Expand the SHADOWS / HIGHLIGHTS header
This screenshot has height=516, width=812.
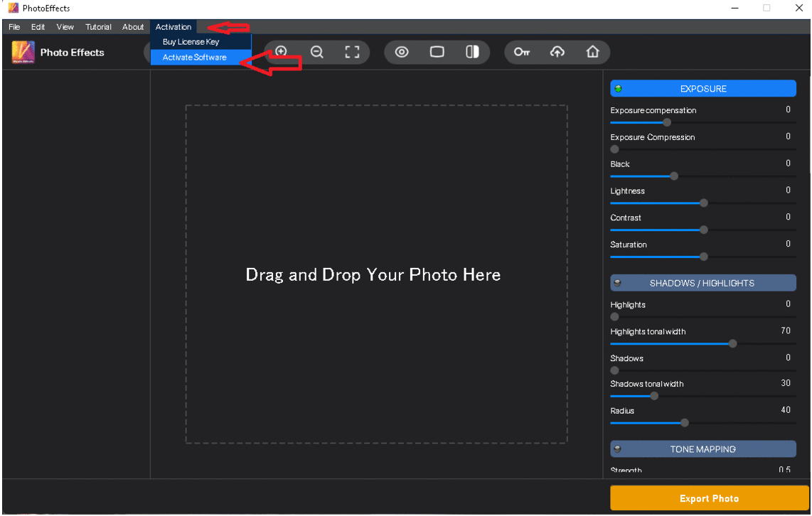pyautogui.click(x=702, y=283)
